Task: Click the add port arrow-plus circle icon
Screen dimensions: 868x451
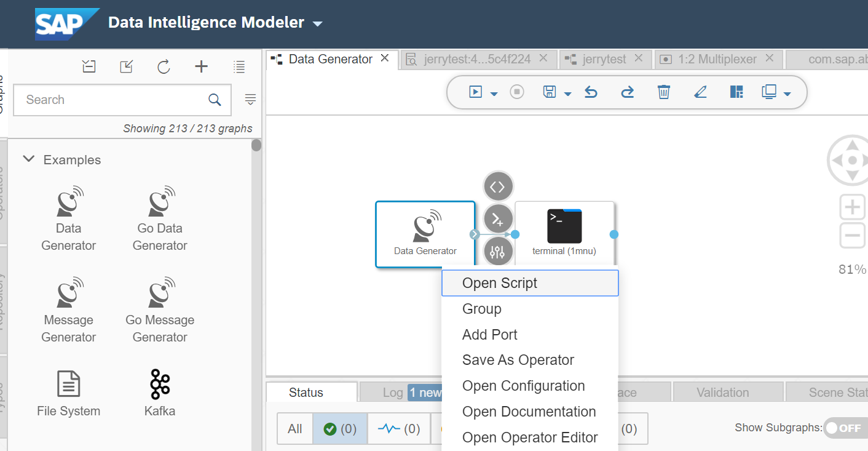Action: coord(498,219)
